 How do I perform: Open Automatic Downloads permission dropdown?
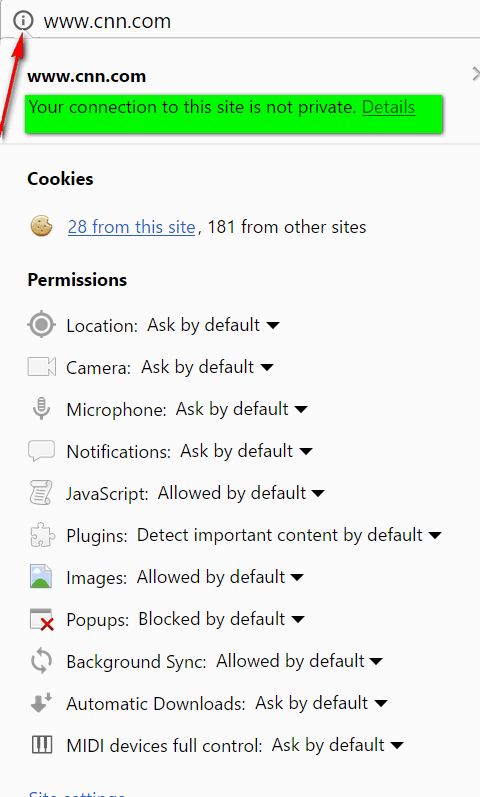coord(321,703)
